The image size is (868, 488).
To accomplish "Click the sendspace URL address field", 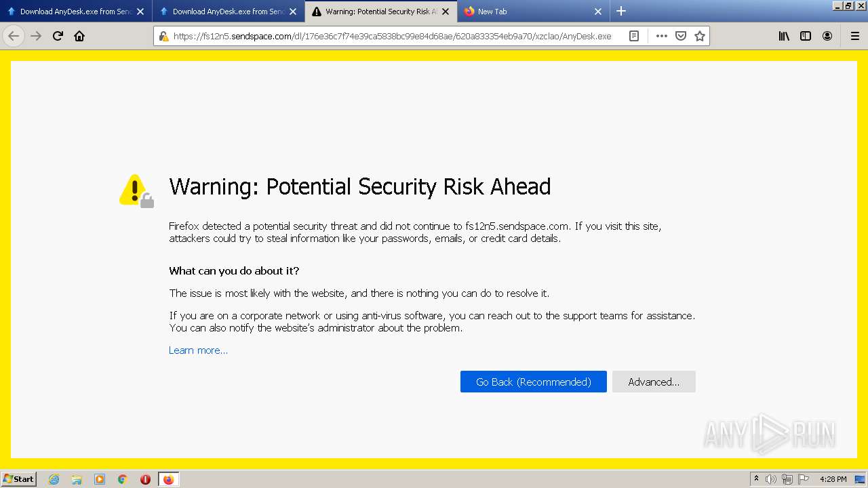I will pyautogui.click(x=392, y=36).
